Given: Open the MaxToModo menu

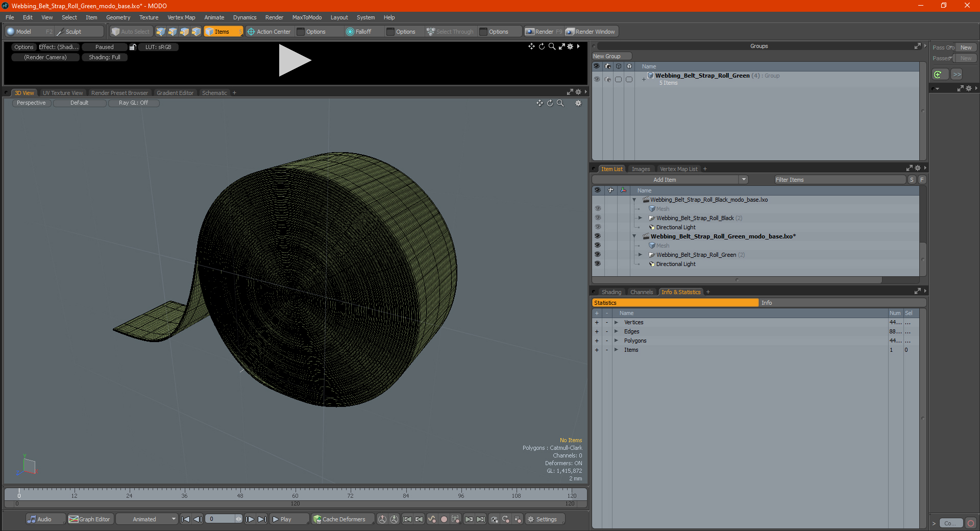Looking at the screenshot, I should tap(307, 17).
